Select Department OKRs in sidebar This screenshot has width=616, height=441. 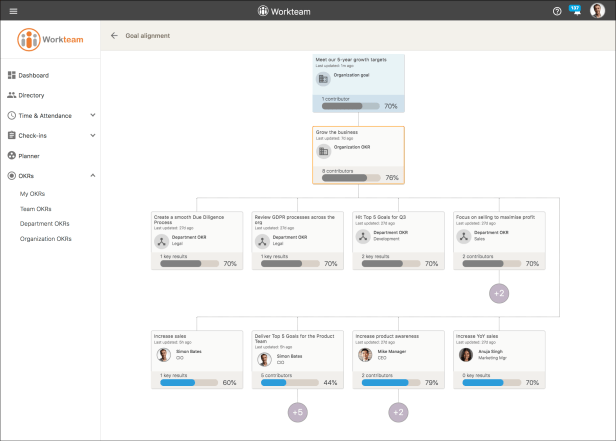[45, 224]
